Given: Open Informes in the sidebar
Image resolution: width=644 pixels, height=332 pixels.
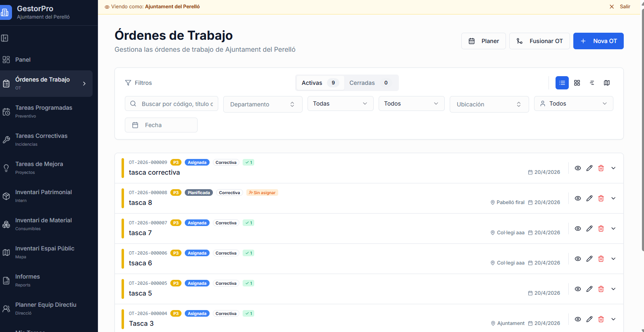Looking at the screenshot, I should (x=46, y=281).
